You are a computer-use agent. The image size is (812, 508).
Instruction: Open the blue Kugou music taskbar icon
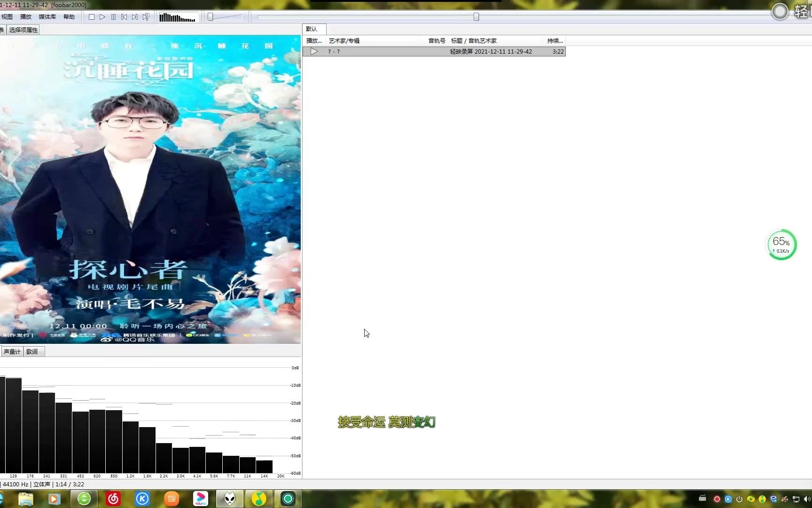[142, 499]
